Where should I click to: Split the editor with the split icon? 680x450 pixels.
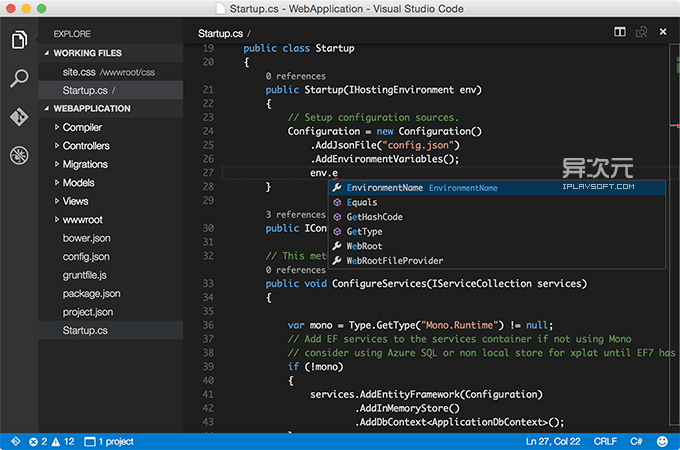[x=620, y=33]
